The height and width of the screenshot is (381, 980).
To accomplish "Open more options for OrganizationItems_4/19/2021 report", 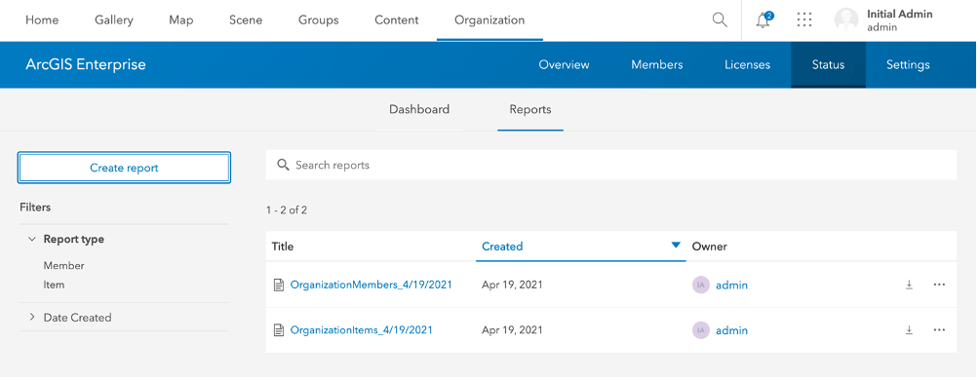I will point(939,329).
